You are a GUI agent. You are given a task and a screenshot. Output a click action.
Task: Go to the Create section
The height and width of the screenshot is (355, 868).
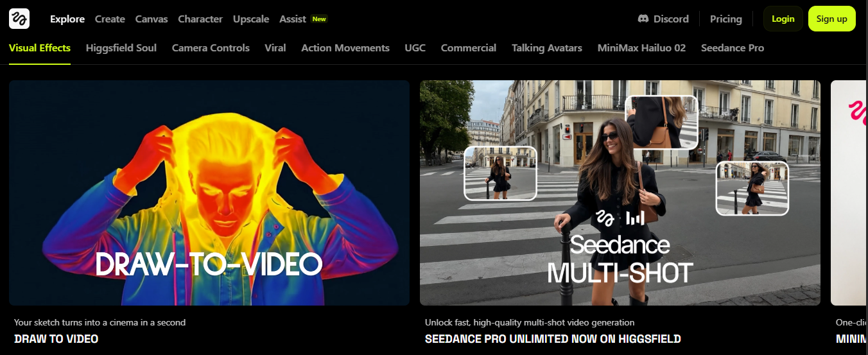point(110,19)
